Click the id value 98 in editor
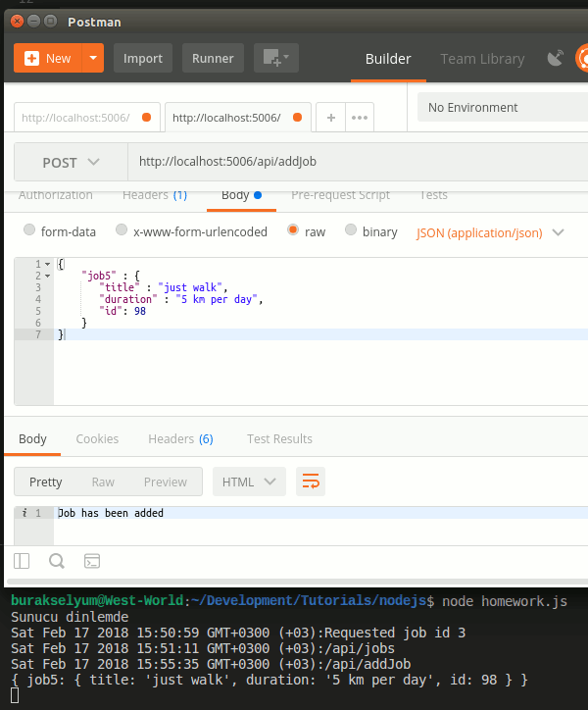The width and height of the screenshot is (588, 710). tap(140, 311)
